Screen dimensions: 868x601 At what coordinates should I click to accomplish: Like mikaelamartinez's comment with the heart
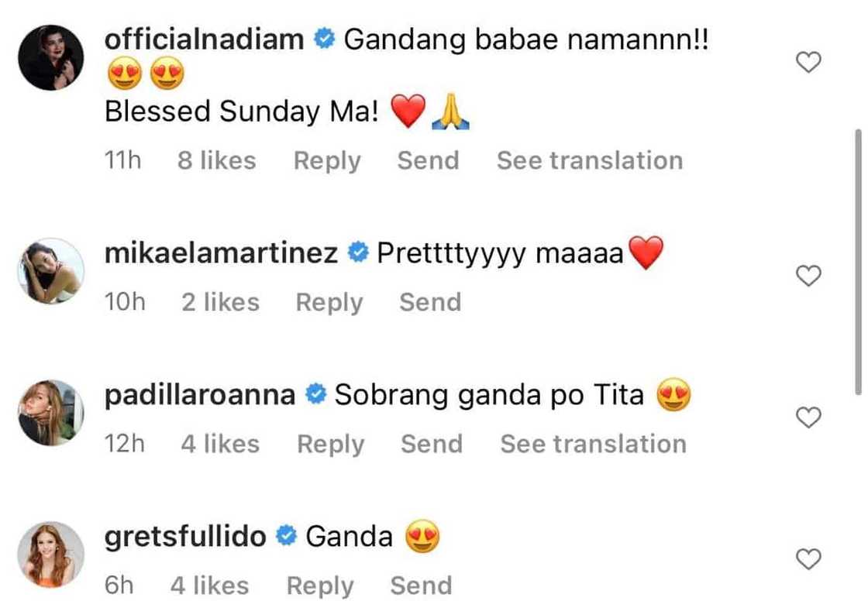pyautogui.click(x=808, y=276)
